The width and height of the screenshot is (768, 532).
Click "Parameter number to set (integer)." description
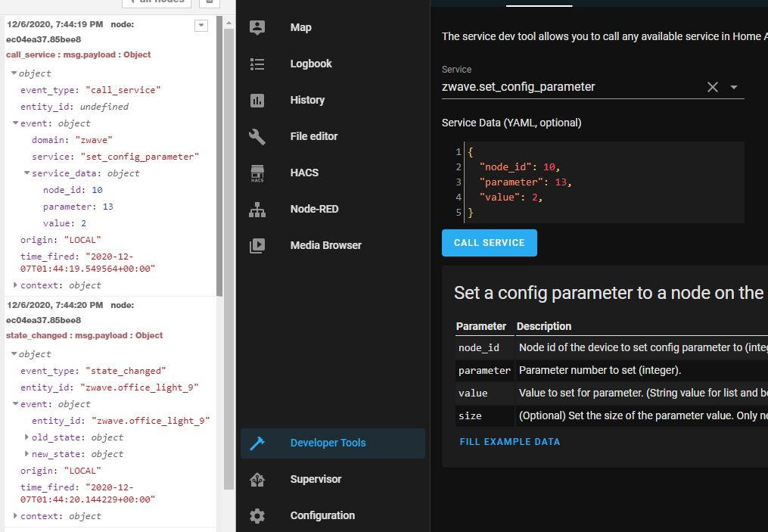(x=600, y=370)
